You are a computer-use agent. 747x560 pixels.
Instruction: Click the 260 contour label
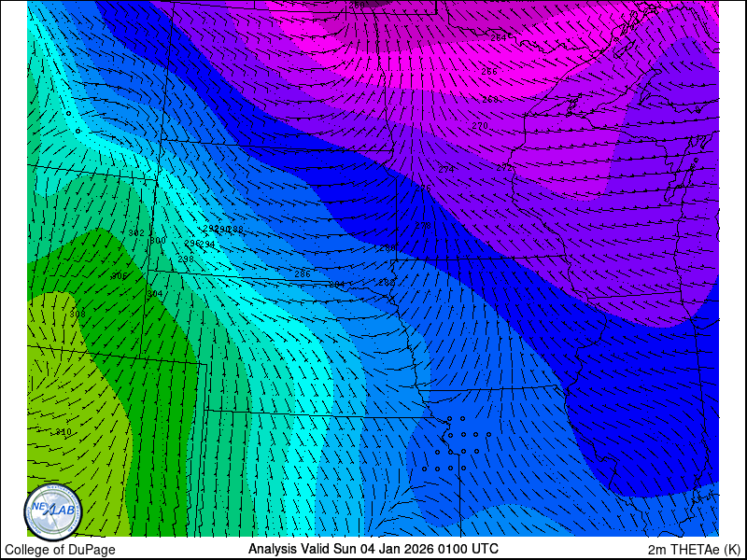pos(357,6)
